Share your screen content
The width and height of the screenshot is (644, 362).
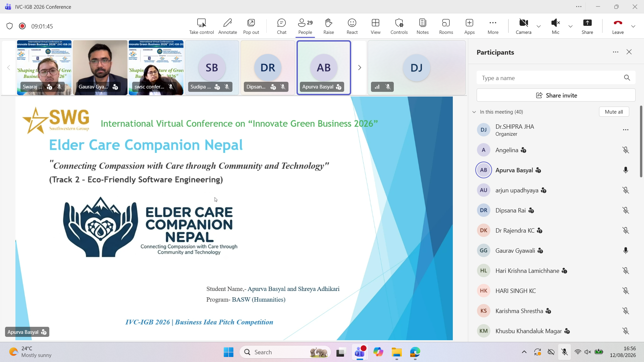[x=587, y=26]
